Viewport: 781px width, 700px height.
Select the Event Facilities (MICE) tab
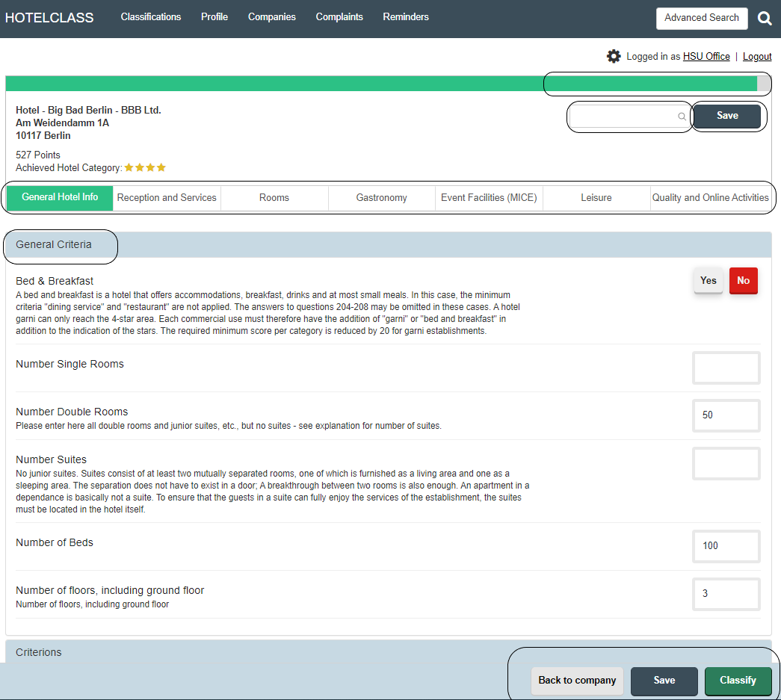coord(489,198)
